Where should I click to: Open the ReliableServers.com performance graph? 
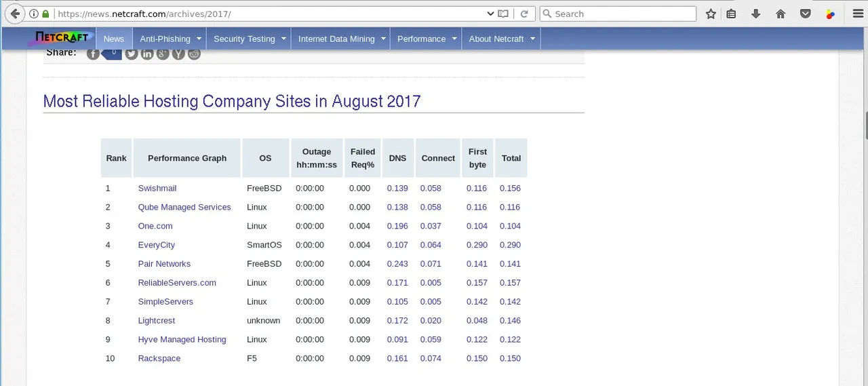pyautogui.click(x=177, y=283)
